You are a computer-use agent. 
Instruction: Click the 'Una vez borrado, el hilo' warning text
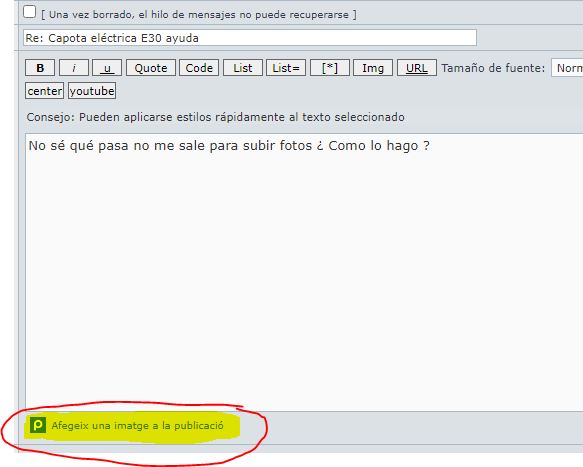[199, 15]
